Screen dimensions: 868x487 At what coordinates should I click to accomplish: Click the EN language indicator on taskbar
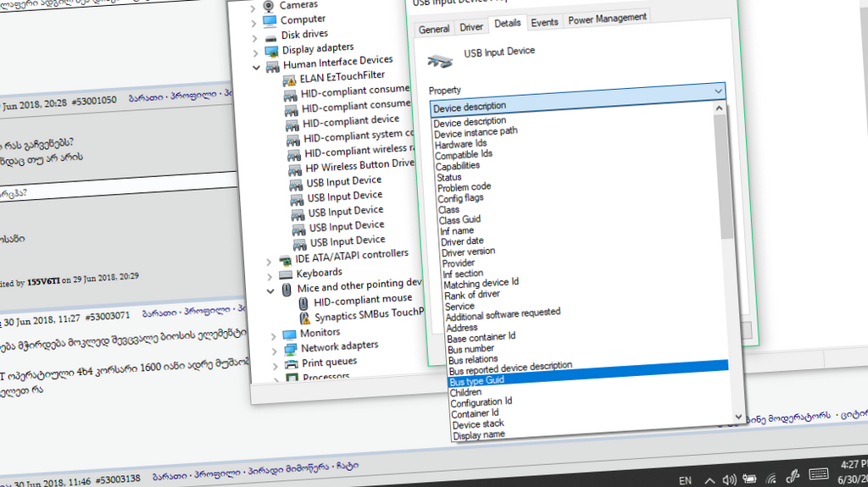[685, 481]
